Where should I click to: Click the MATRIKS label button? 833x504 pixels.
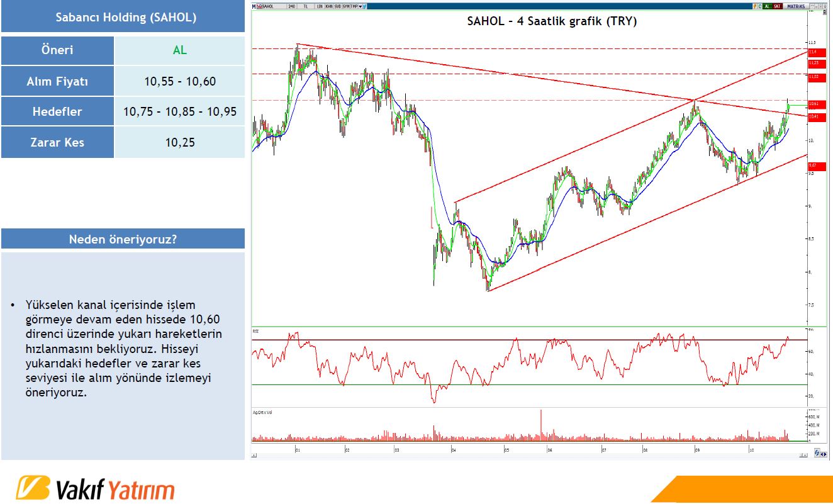pos(796,6)
